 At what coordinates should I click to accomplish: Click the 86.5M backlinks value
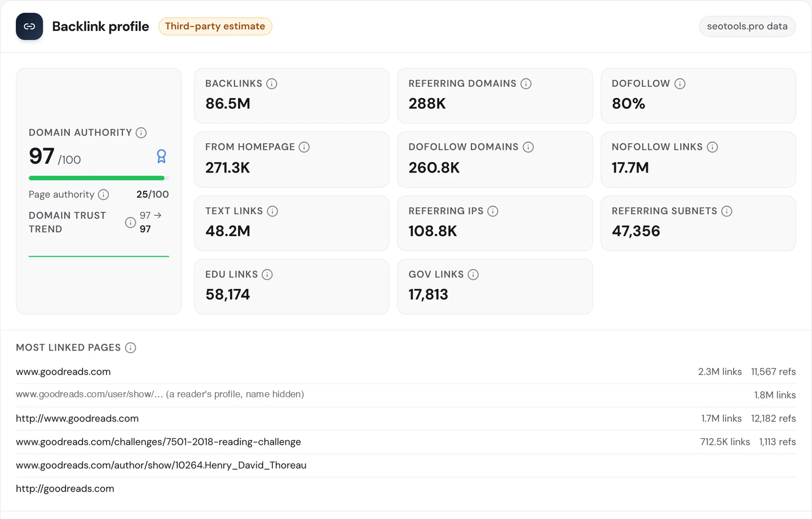coord(228,104)
